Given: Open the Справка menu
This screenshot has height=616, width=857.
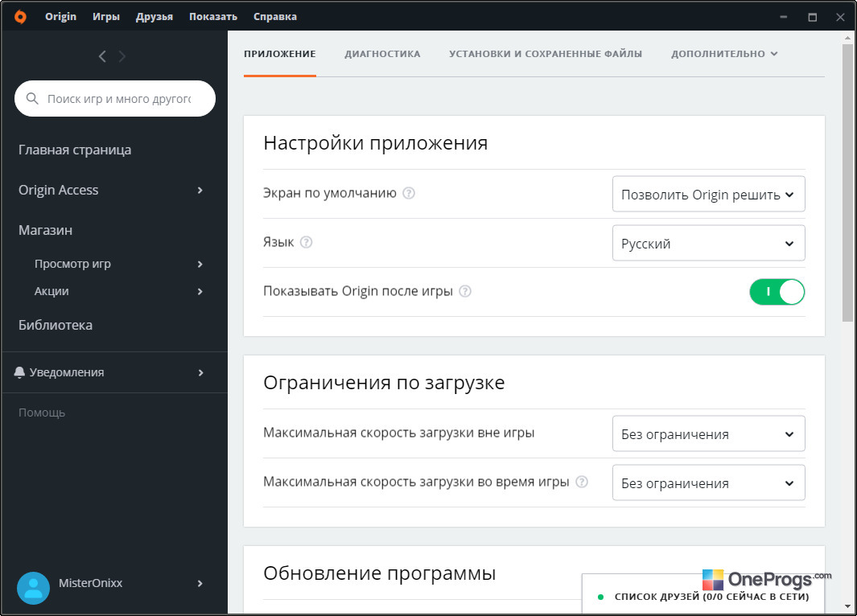Looking at the screenshot, I should click(x=275, y=16).
